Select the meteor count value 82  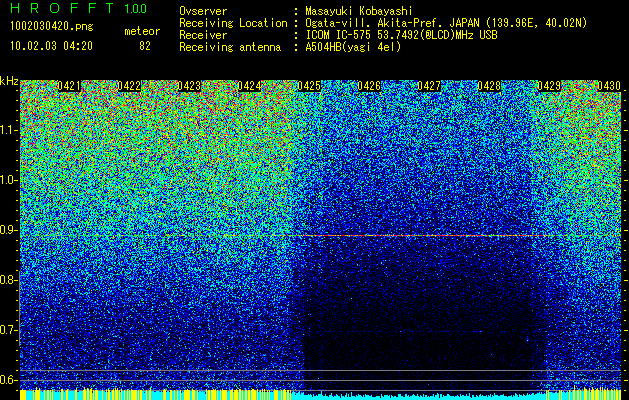(x=145, y=46)
